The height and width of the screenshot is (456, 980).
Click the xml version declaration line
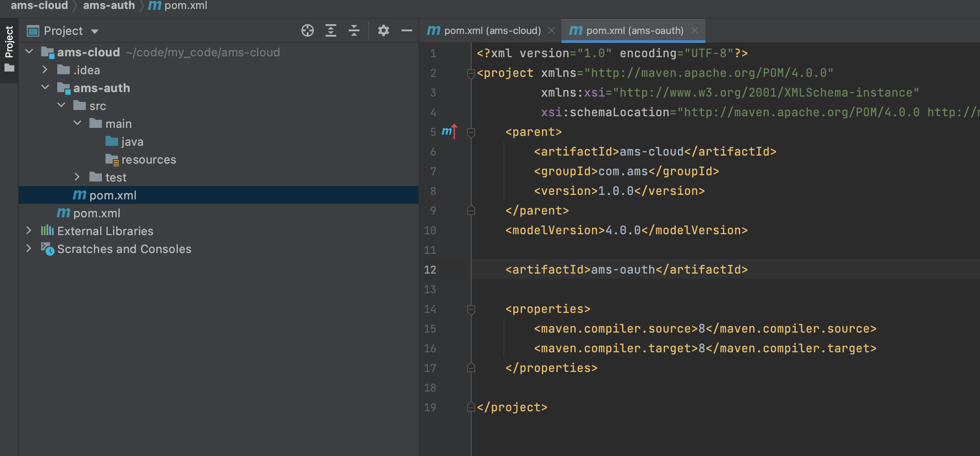point(612,53)
